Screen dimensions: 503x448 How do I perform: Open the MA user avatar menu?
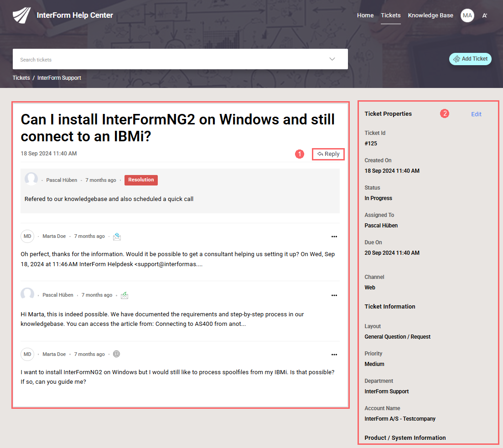(467, 15)
